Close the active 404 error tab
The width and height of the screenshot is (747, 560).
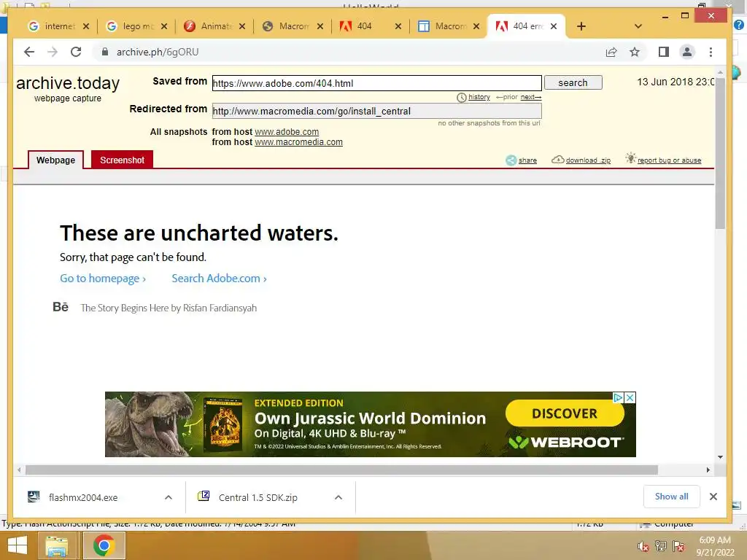click(x=554, y=26)
